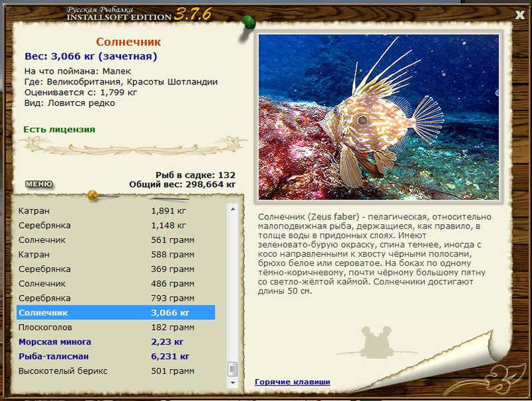Image resolution: width=532 pixels, height=401 pixels.
Task: Open the МЕНЮ button
Action: tap(39, 184)
